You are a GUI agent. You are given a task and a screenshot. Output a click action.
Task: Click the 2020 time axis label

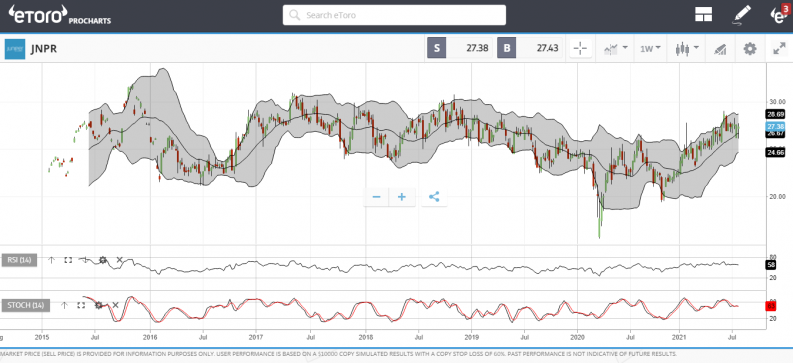pos(578,336)
